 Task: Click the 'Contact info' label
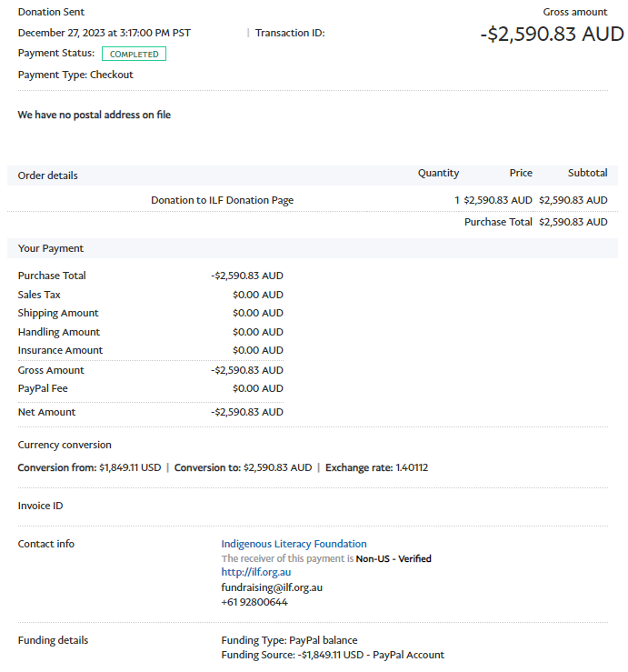(x=45, y=544)
